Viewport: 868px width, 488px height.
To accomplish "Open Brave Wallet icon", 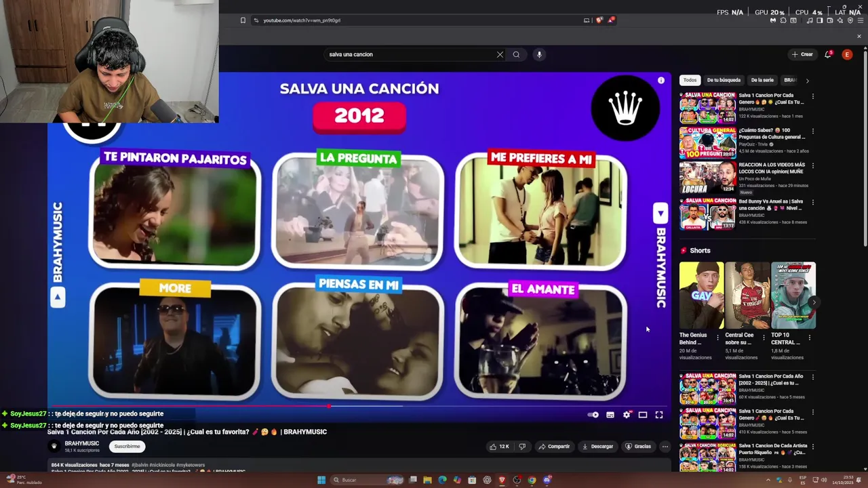I will 829,20.
